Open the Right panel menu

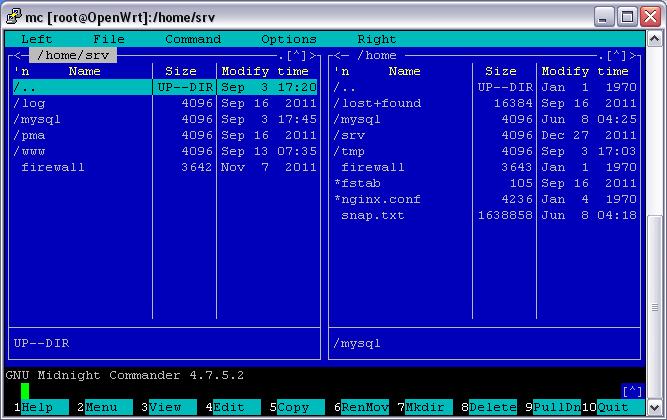pos(376,39)
